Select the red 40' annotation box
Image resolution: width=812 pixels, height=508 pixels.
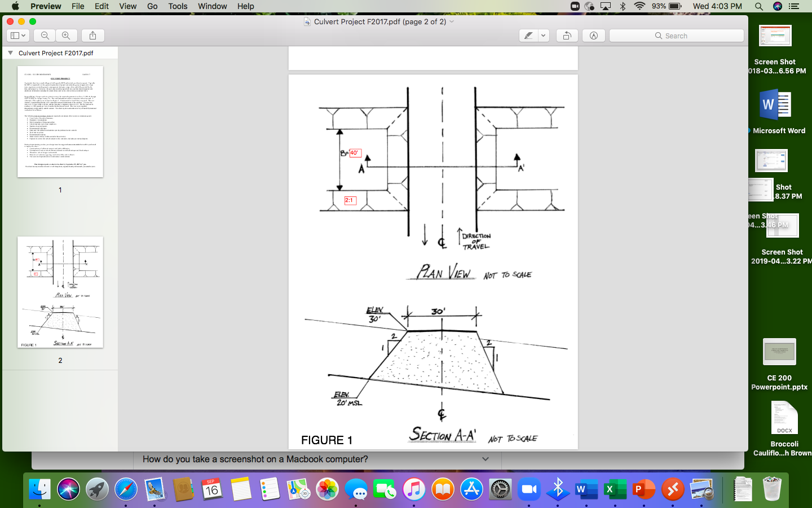point(354,153)
